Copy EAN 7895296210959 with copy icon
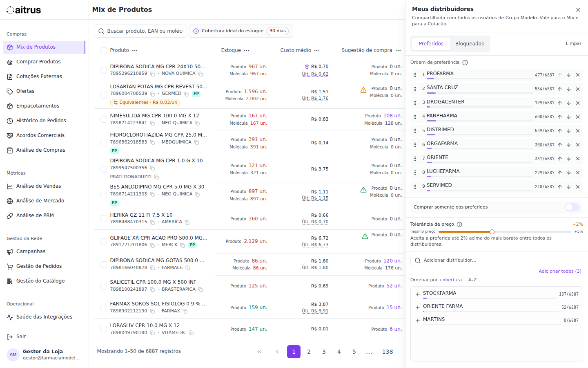Image resolution: width=588 pixels, height=368 pixels. click(x=152, y=74)
